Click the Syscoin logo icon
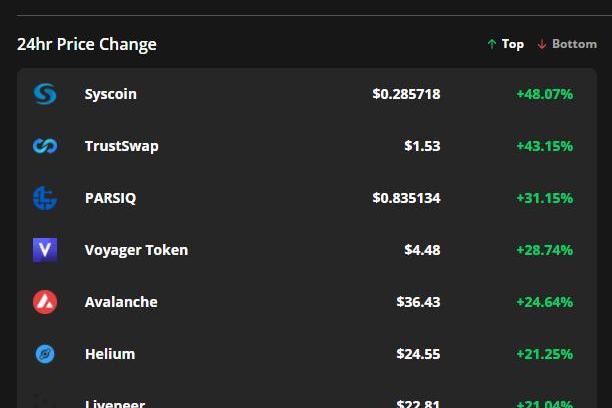Screen dimensions: 612x408 (x=45, y=94)
